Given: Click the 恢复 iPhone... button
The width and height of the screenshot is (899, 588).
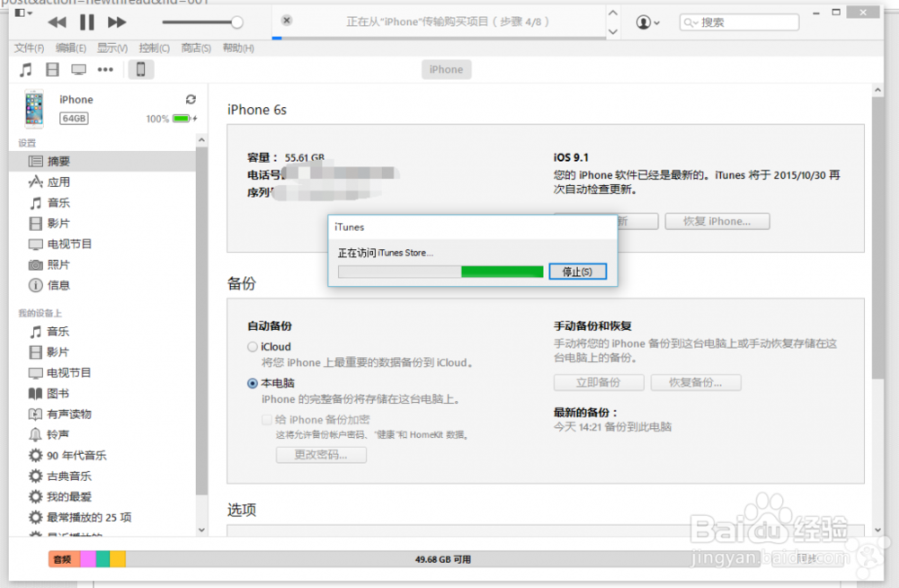Looking at the screenshot, I should click(x=717, y=221).
